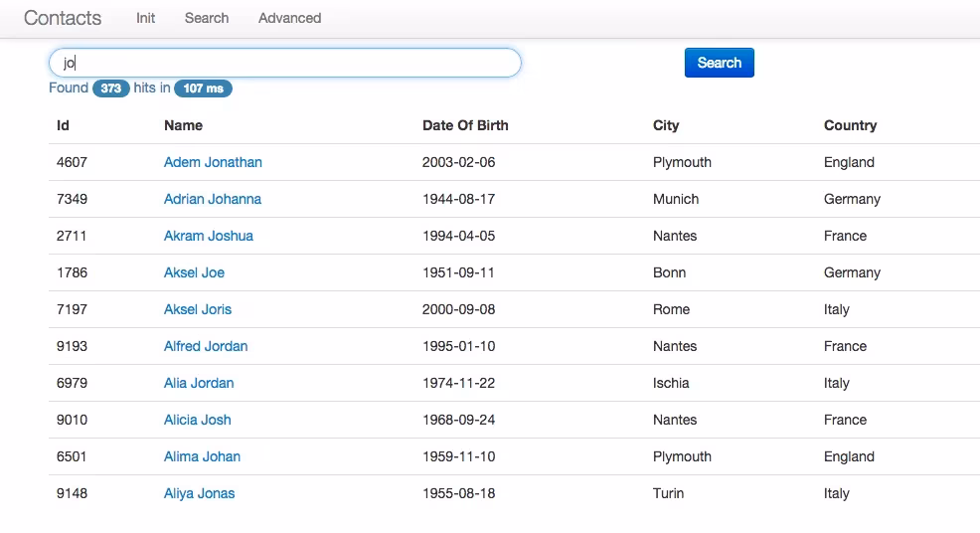Open contact Alicia Josh
Viewport: 980px width, 533px height.
[x=198, y=420]
